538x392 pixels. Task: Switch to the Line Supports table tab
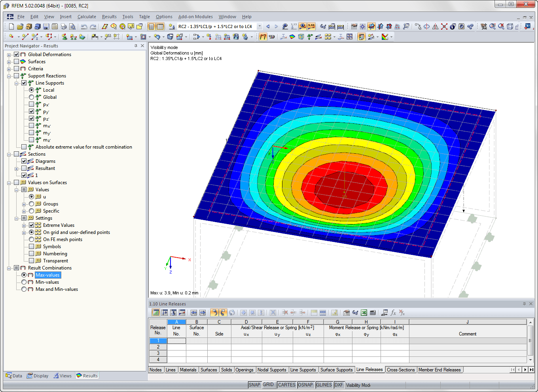click(303, 370)
